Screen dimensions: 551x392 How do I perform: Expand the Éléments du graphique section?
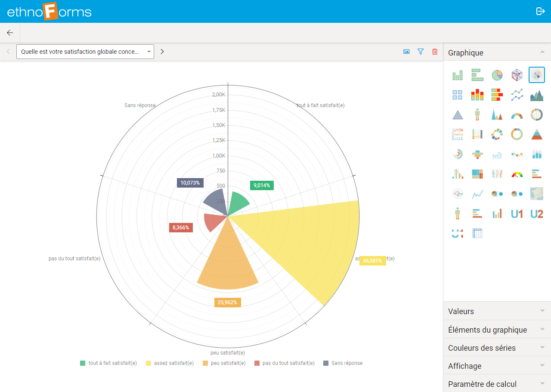click(497, 330)
